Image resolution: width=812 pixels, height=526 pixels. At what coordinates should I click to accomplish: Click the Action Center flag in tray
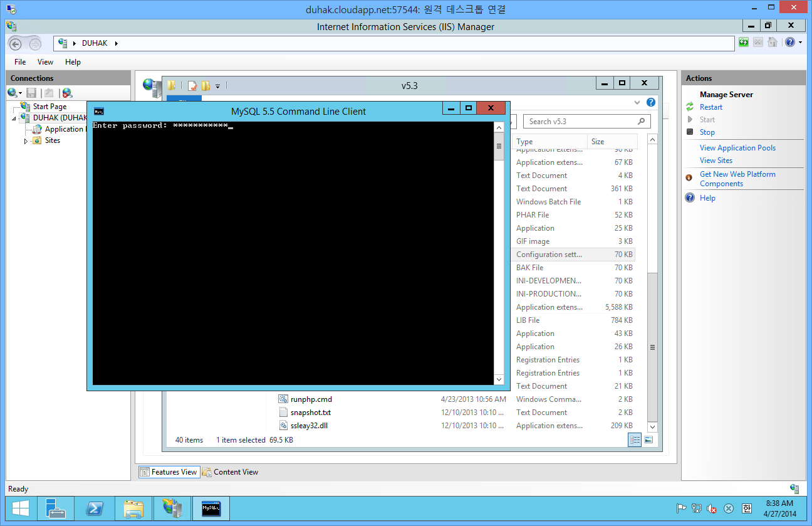681,508
